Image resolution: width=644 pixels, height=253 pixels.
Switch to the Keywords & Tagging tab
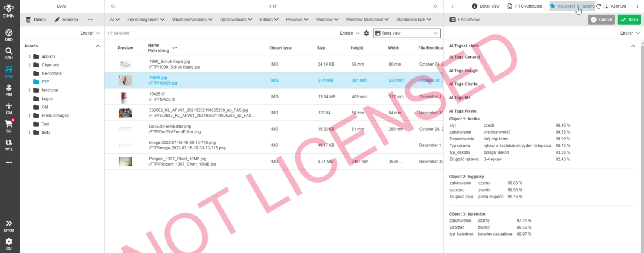coord(572,6)
